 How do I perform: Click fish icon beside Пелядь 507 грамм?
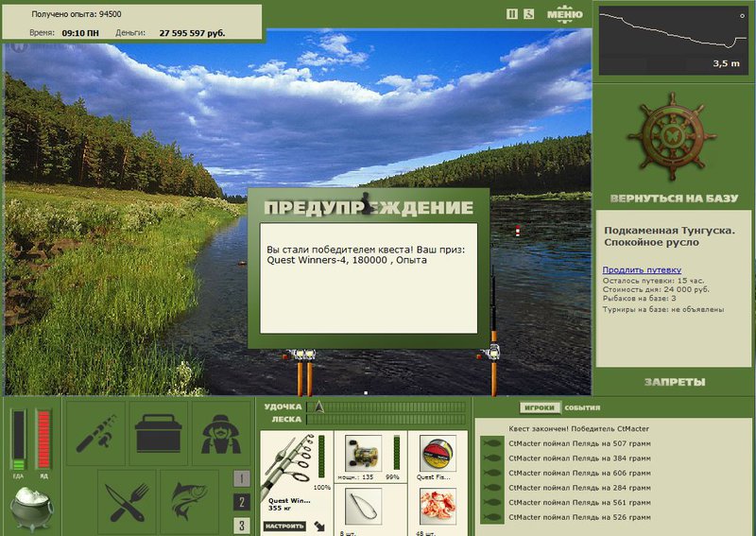(x=492, y=443)
